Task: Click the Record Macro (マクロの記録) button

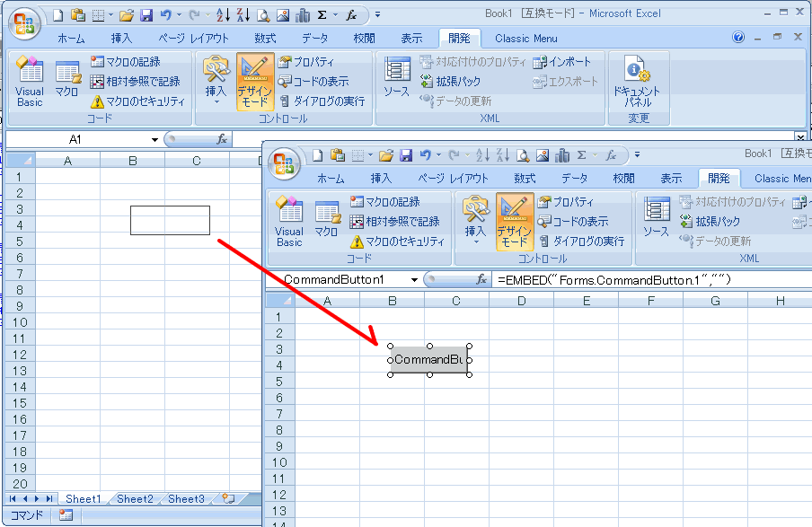Action: coord(126,62)
